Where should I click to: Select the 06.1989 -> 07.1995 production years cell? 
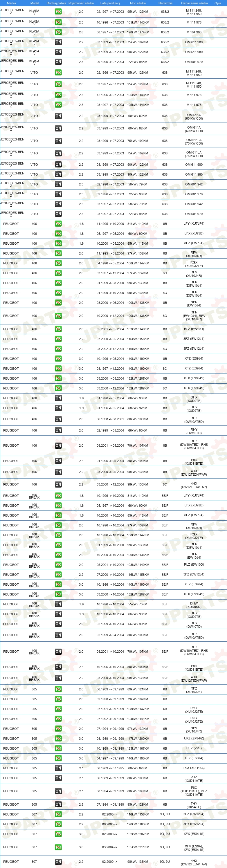(110, 768)
